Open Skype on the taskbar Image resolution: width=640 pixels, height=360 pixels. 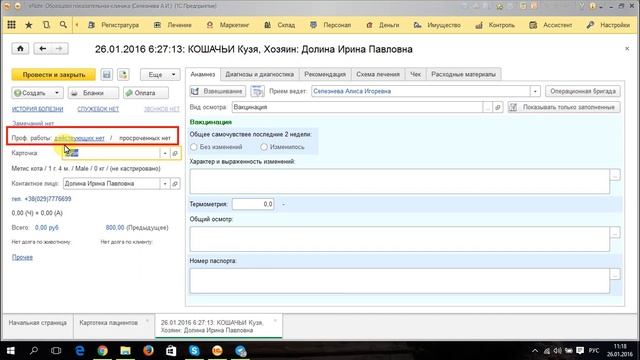tap(194, 350)
